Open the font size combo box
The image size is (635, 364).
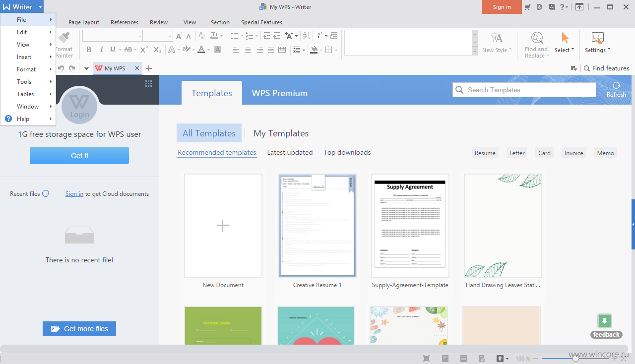coord(158,36)
